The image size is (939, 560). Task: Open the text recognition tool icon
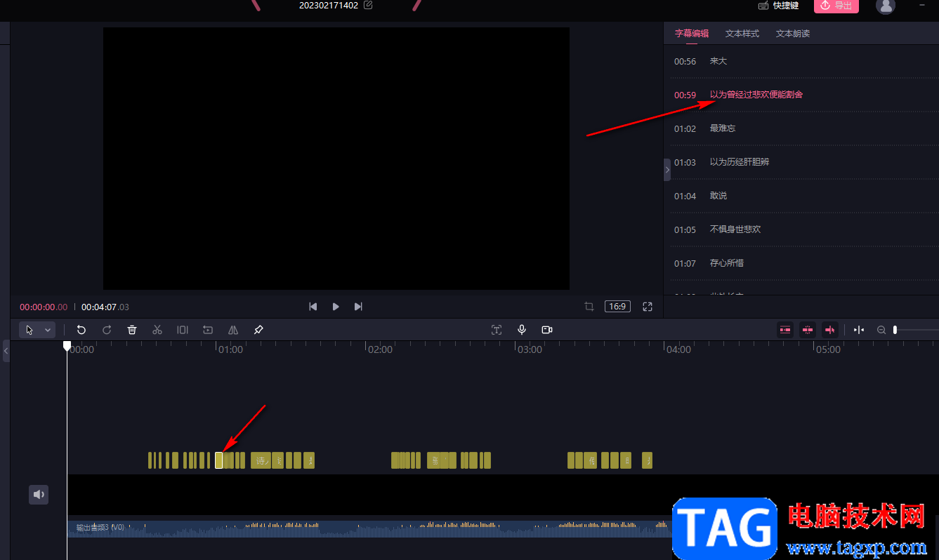pos(497,330)
